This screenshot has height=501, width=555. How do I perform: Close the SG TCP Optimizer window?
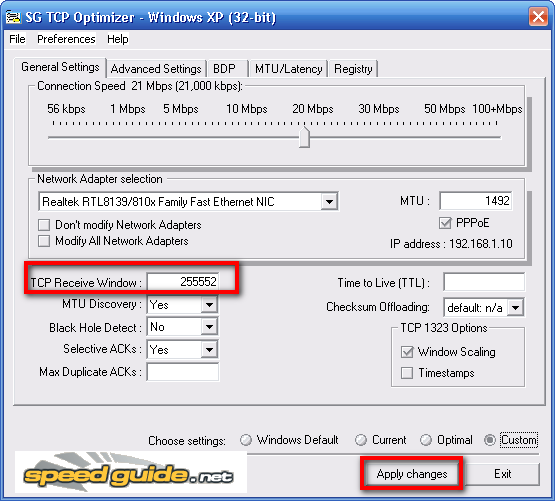[538, 17]
